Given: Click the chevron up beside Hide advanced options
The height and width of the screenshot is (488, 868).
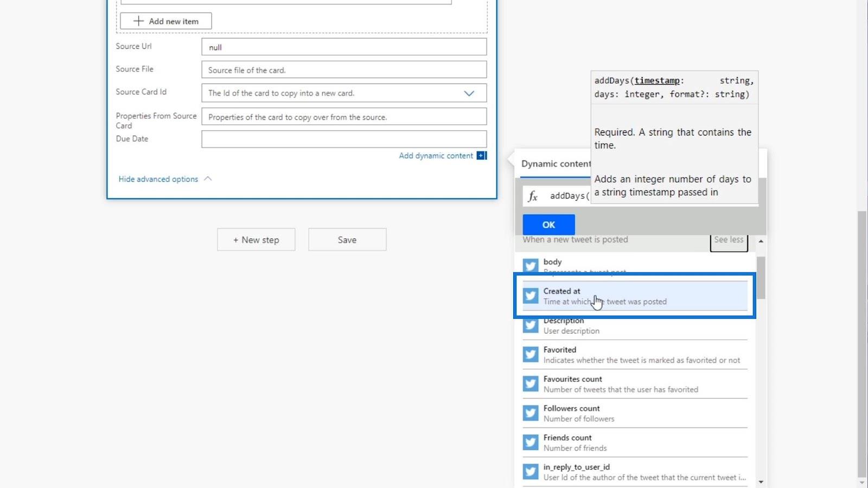Looking at the screenshot, I should point(208,178).
